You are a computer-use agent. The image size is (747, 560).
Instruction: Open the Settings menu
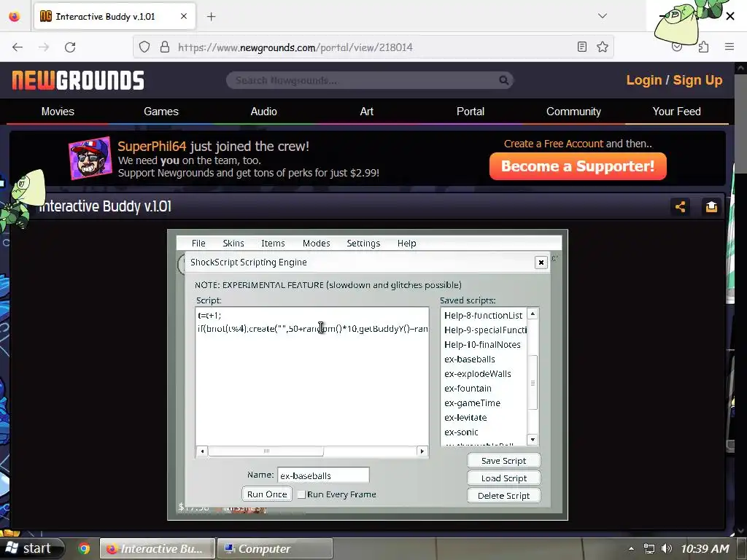[x=363, y=244]
